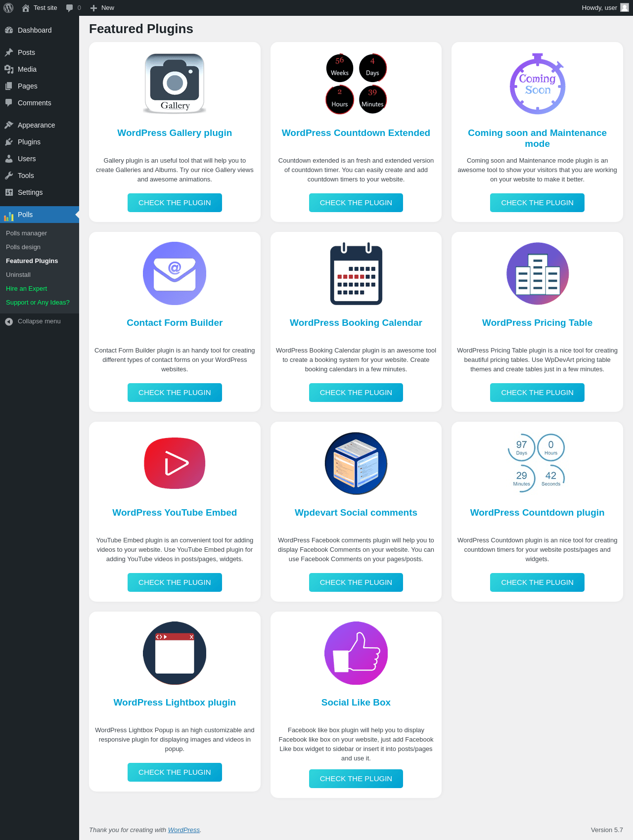This screenshot has height=840, width=633.
Task: Click the WordPress Gallery plugin title
Action: [x=175, y=133]
